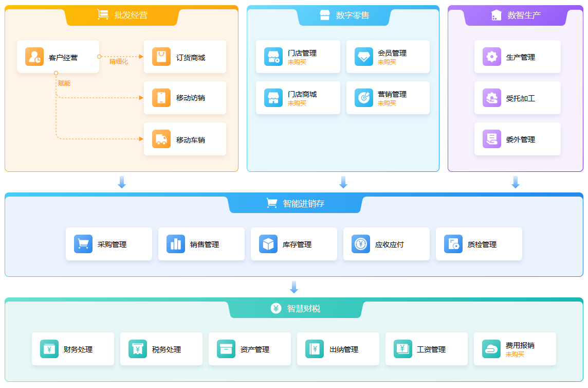Select the 营销管理 target icon
This screenshot has height=388, width=588.
click(x=364, y=98)
